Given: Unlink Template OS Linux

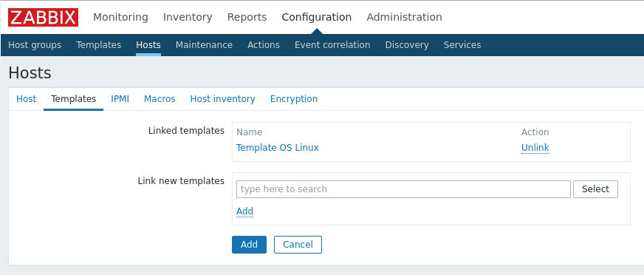Looking at the screenshot, I should coord(535,148).
